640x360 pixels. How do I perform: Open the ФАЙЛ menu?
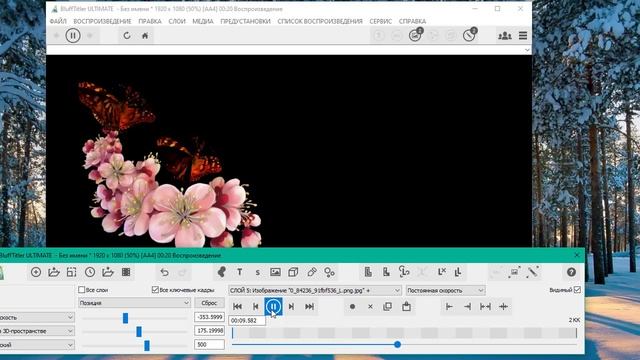pos(58,21)
